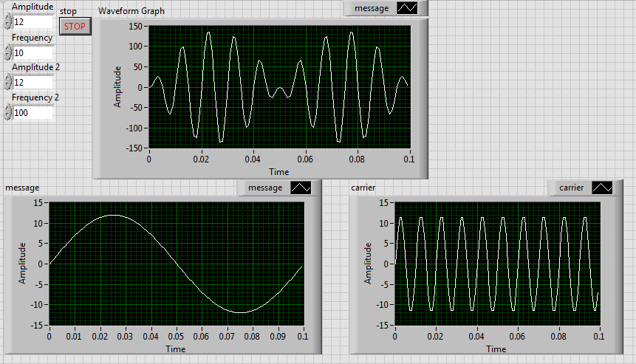Click the 150 y-axis maximum on Waveform Graph

click(134, 27)
